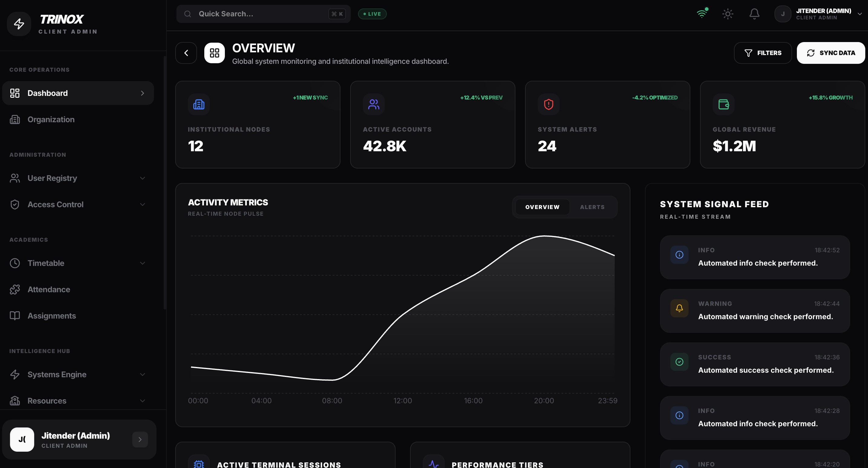Click the 'User Registry' sidebar label
The height and width of the screenshot is (468, 868).
point(52,178)
